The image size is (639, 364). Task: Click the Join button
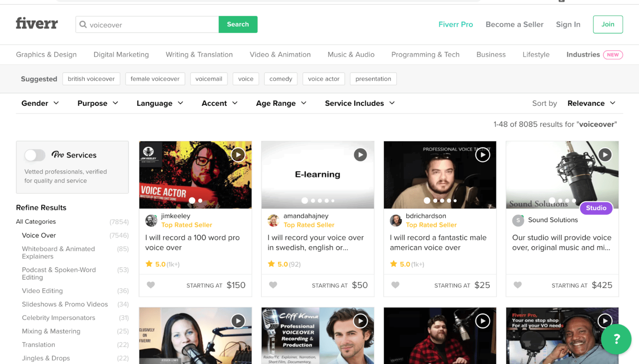click(607, 24)
